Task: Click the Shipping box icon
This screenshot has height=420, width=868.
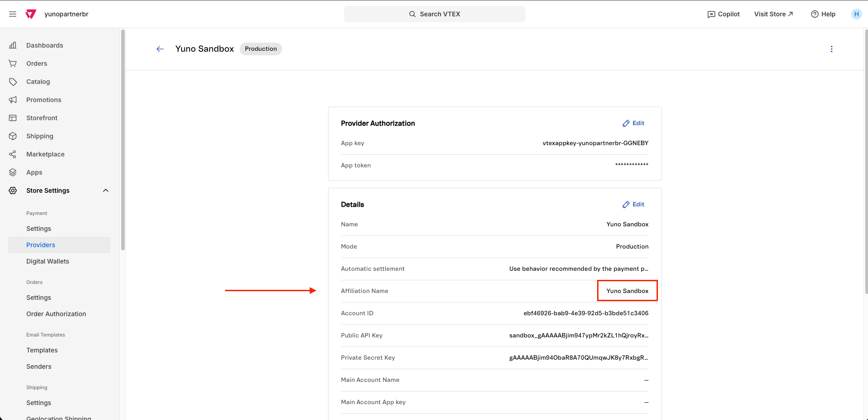Action: pos(13,136)
